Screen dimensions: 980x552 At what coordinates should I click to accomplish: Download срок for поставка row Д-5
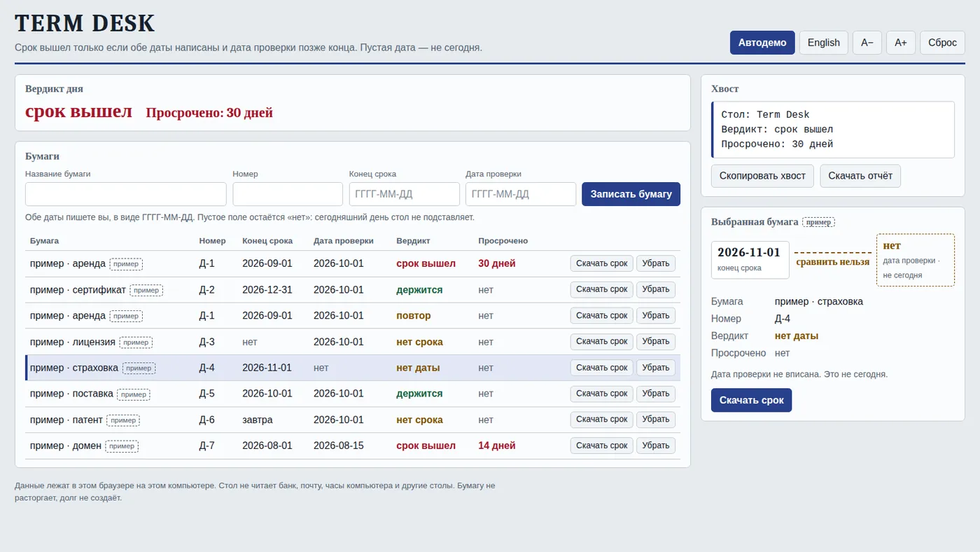pos(601,394)
